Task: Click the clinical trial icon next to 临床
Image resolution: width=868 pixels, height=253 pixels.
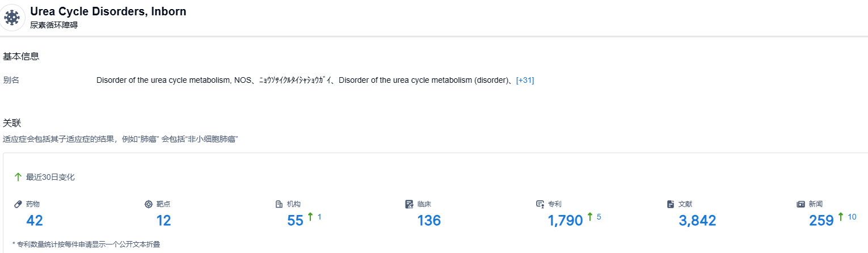Action: pos(409,204)
